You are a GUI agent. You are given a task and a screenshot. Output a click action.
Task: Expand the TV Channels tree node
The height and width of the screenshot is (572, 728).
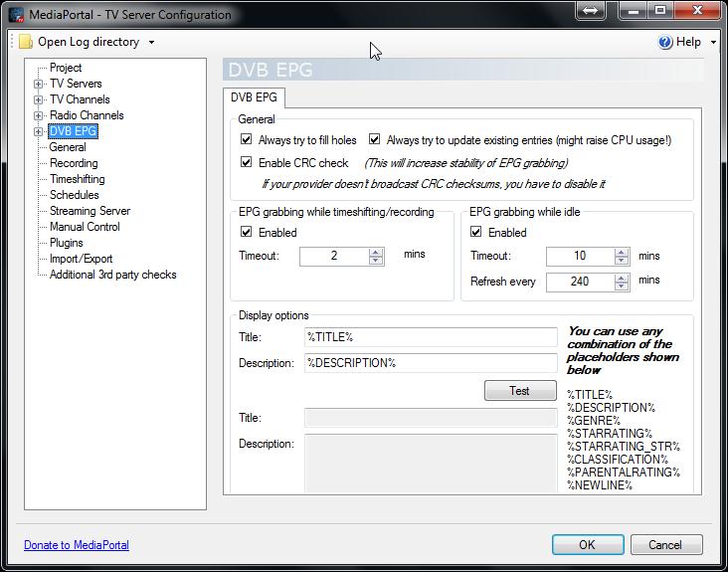tap(38, 99)
